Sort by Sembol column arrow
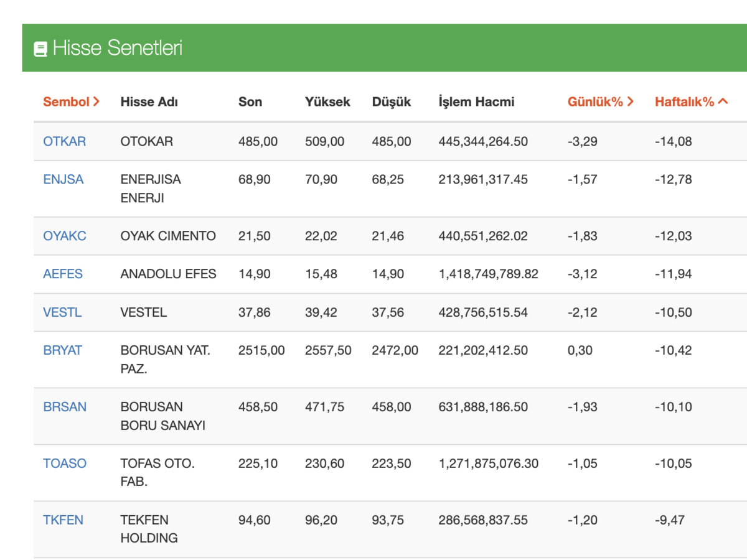The width and height of the screenshot is (747, 560). tap(96, 102)
